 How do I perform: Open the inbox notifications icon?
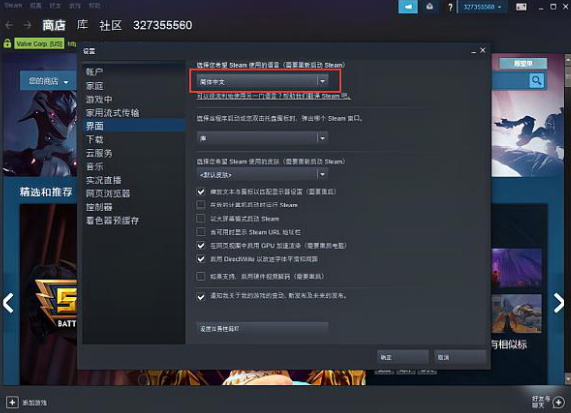(x=430, y=7)
